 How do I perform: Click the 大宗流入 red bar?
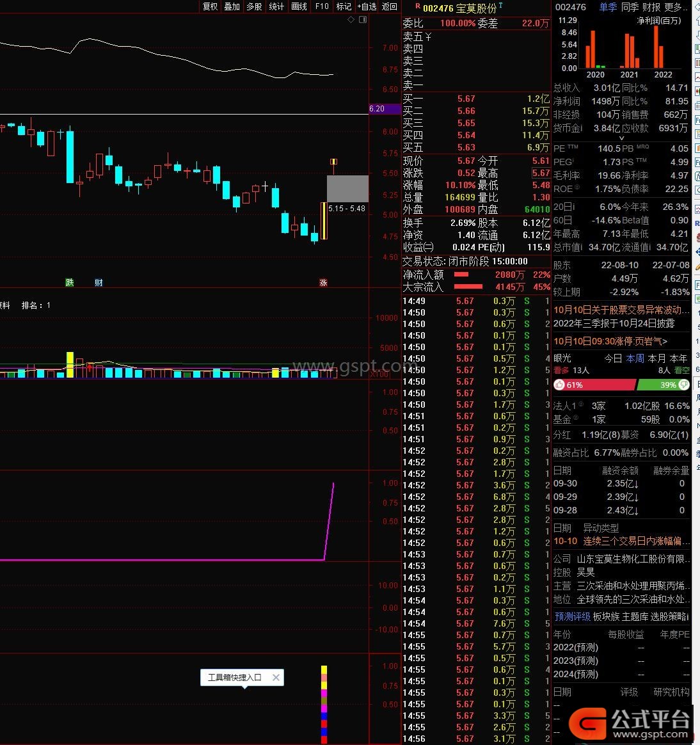click(x=468, y=287)
